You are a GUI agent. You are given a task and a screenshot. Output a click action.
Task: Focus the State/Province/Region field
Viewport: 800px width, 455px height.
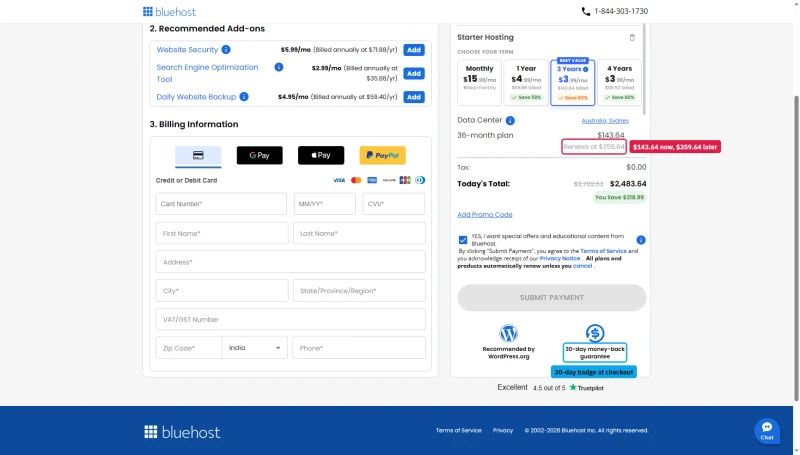click(359, 291)
